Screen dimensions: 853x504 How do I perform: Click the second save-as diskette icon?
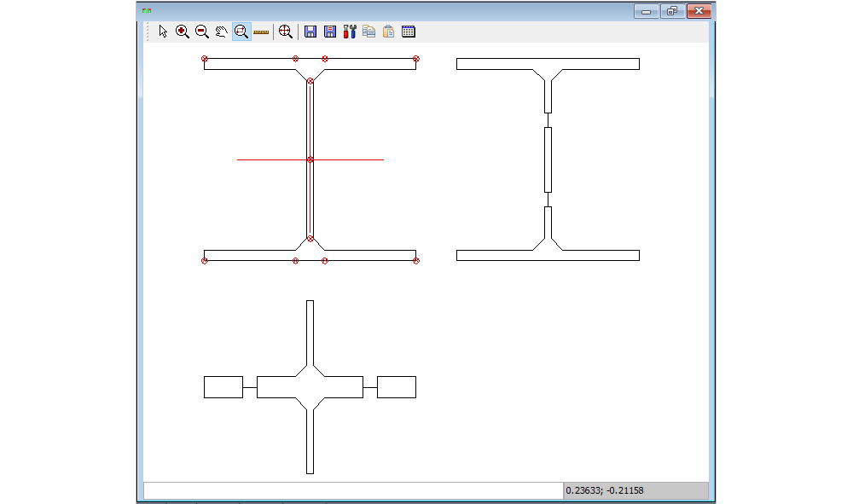coord(329,32)
